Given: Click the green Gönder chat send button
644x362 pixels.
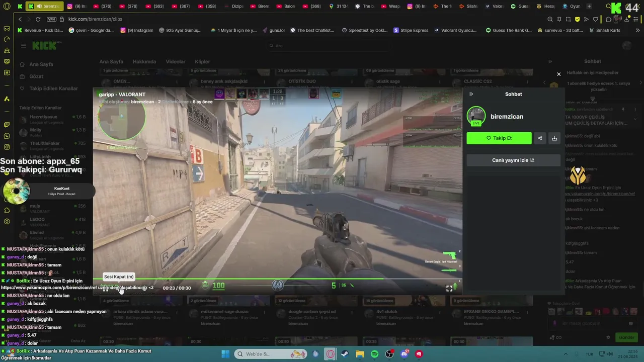Looking at the screenshot, I should tap(626, 337).
